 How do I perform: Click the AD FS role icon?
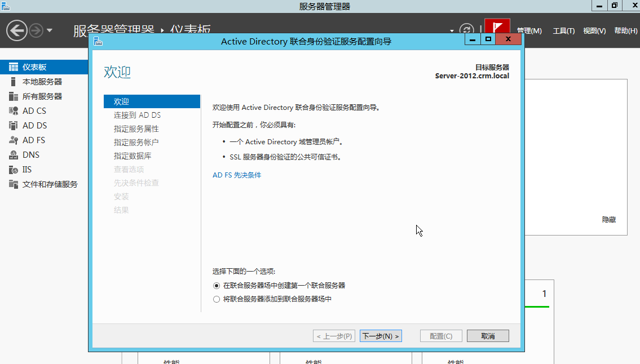pyautogui.click(x=14, y=140)
